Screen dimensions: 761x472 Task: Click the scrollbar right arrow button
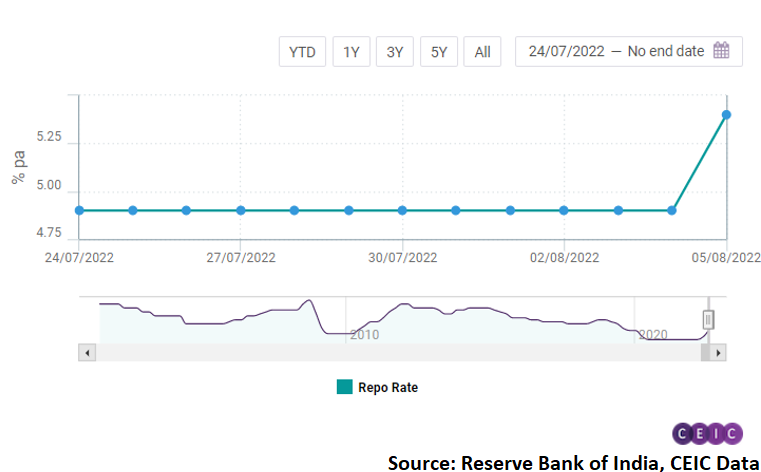pos(718,353)
